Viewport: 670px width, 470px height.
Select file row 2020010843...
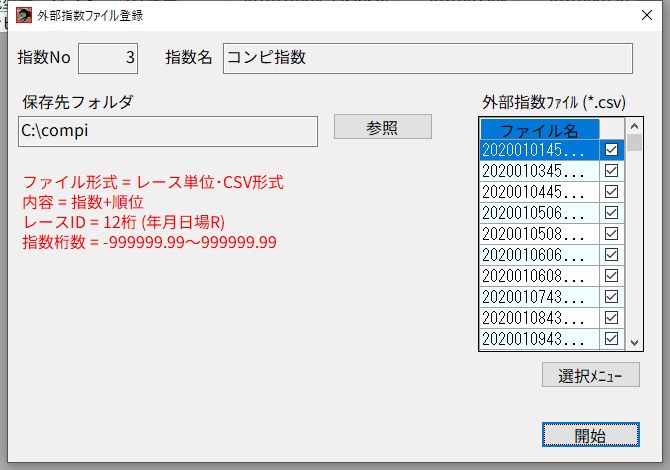pos(540,317)
